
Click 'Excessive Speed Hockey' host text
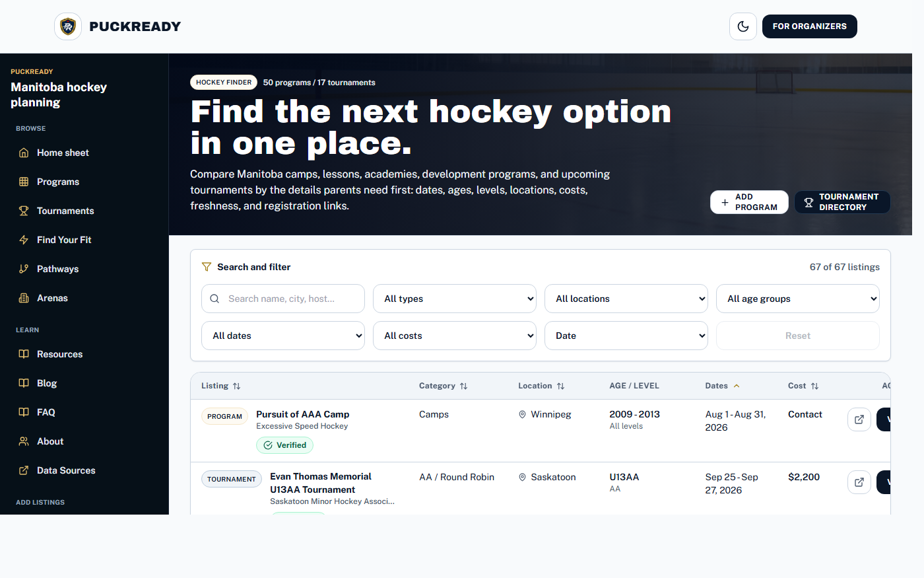(302, 426)
